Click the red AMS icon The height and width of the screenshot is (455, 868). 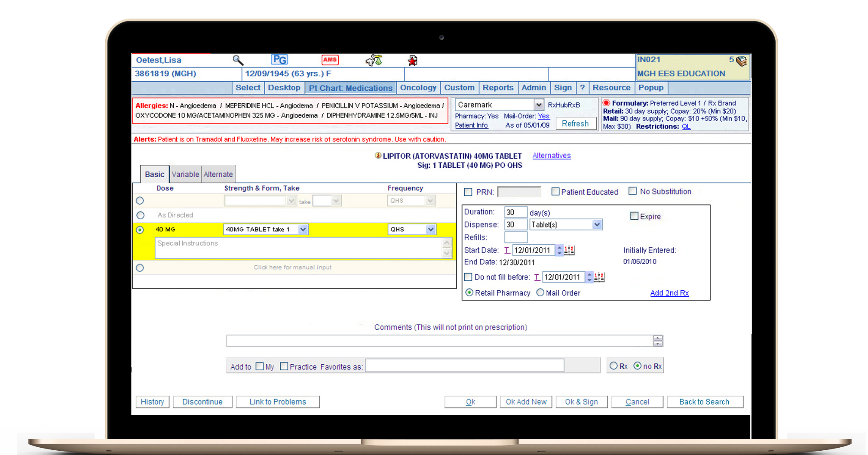pyautogui.click(x=330, y=60)
